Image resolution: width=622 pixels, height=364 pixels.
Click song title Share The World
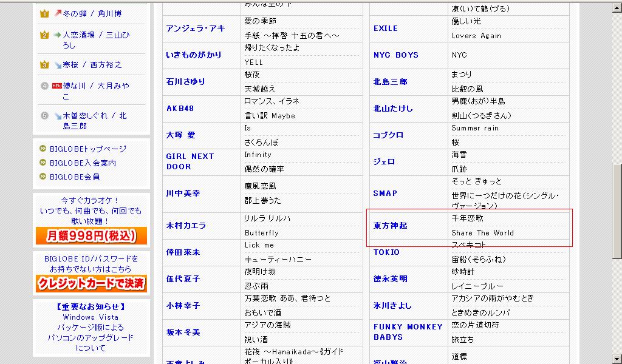point(482,233)
